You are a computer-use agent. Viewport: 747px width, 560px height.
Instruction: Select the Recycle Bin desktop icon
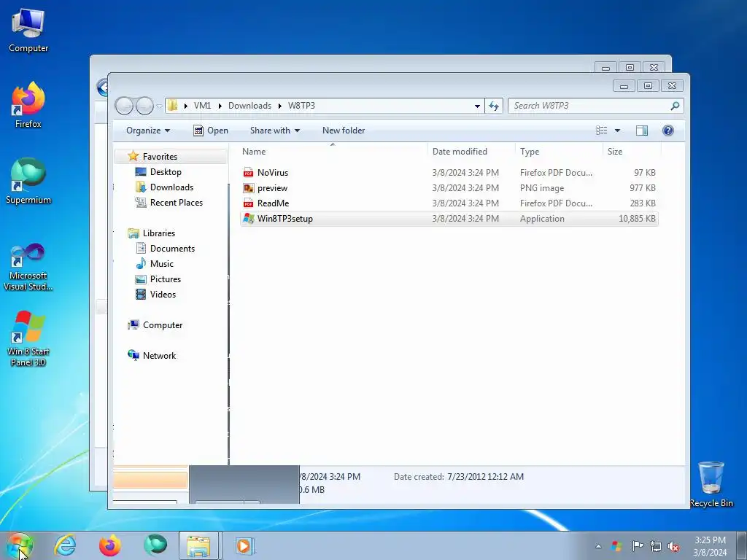[711, 484]
